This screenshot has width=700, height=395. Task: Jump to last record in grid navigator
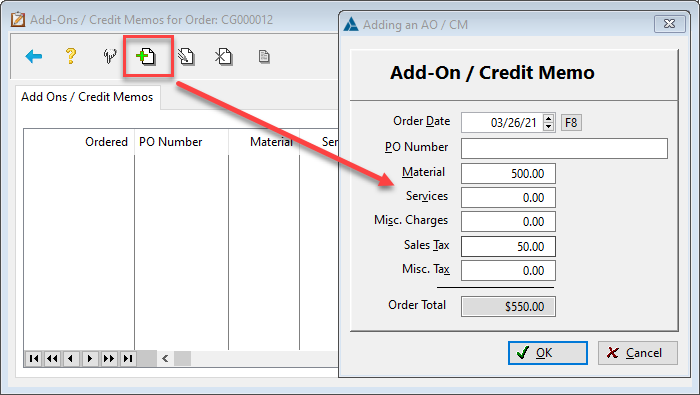(x=128, y=358)
